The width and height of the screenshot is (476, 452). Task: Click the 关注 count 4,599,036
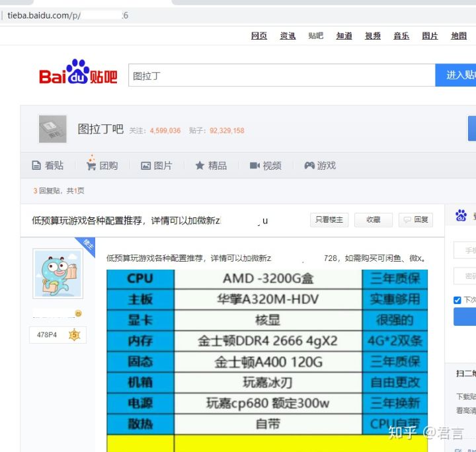click(x=165, y=130)
